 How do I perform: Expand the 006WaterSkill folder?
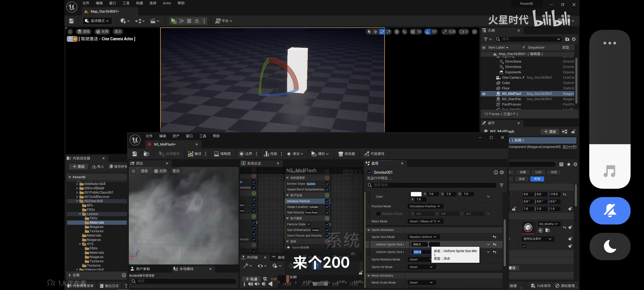tap(77, 184)
